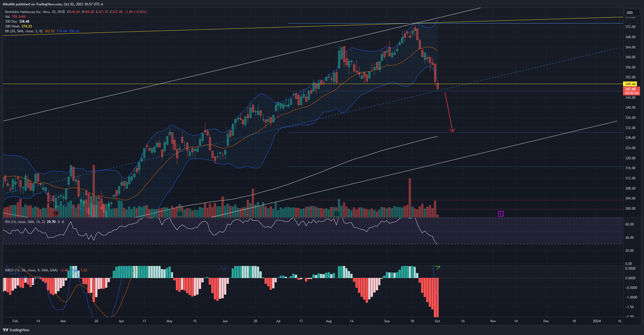The image size is (644, 335).
Task: Click the TradingView logo in the footer
Action: tap(16, 330)
